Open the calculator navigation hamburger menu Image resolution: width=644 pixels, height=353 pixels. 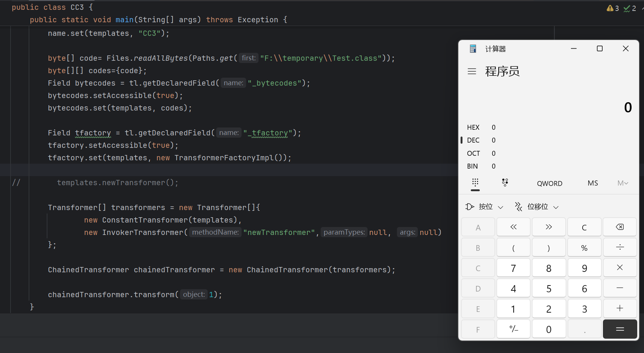472,71
